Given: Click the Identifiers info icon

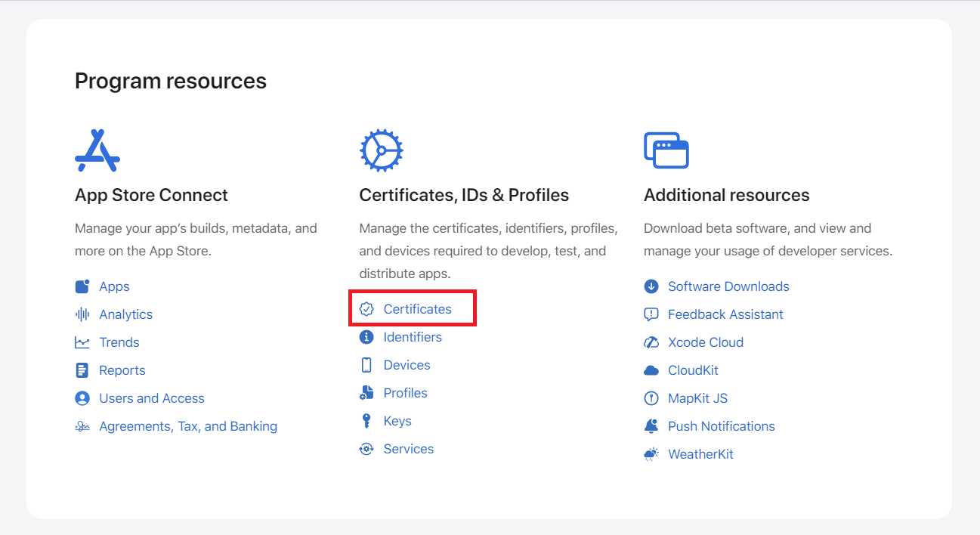Looking at the screenshot, I should [366, 337].
